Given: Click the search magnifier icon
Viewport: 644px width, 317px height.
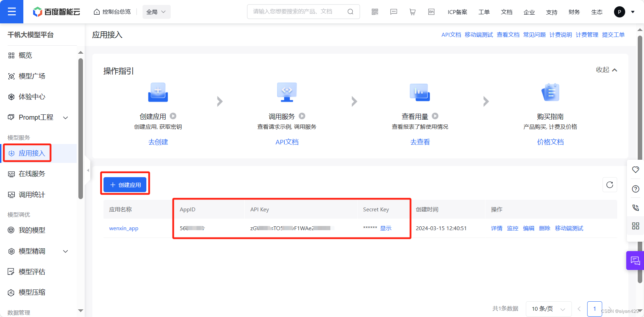Looking at the screenshot, I should [x=351, y=12].
